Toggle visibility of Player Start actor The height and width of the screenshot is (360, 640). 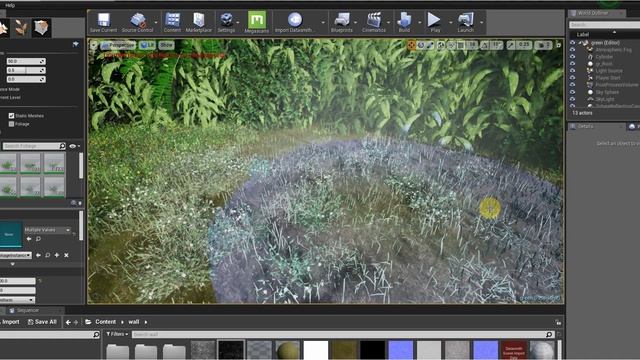coord(572,78)
